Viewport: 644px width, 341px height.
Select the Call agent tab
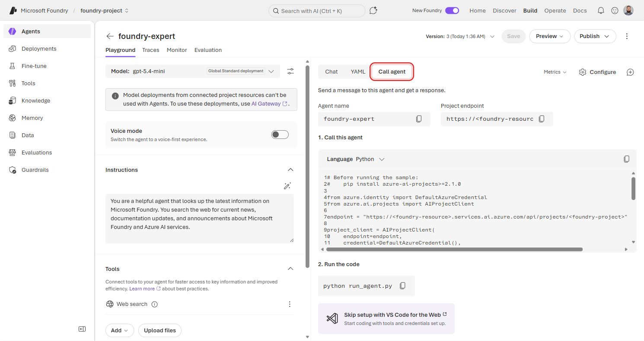coord(392,72)
